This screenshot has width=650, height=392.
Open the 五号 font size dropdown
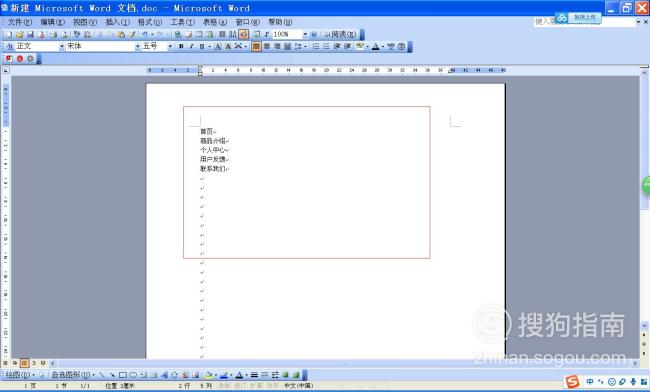pyautogui.click(x=170, y=46)
